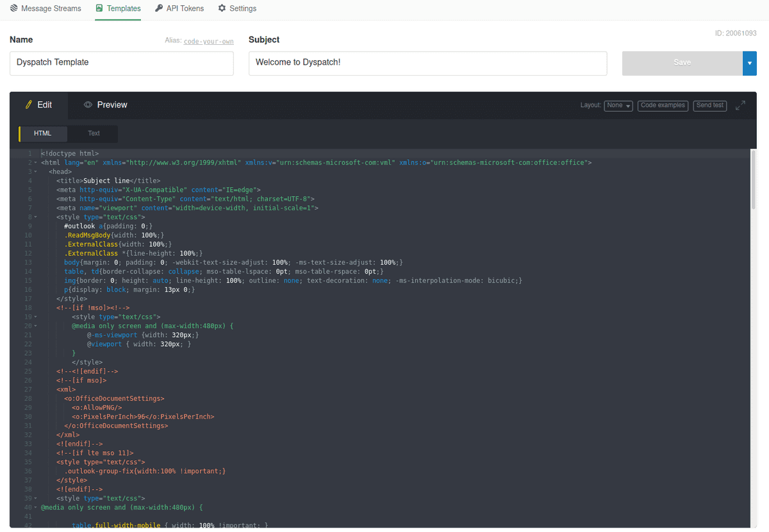
Task: Collapse the style block fold arrow on line 8
Action: coord(35,217)
